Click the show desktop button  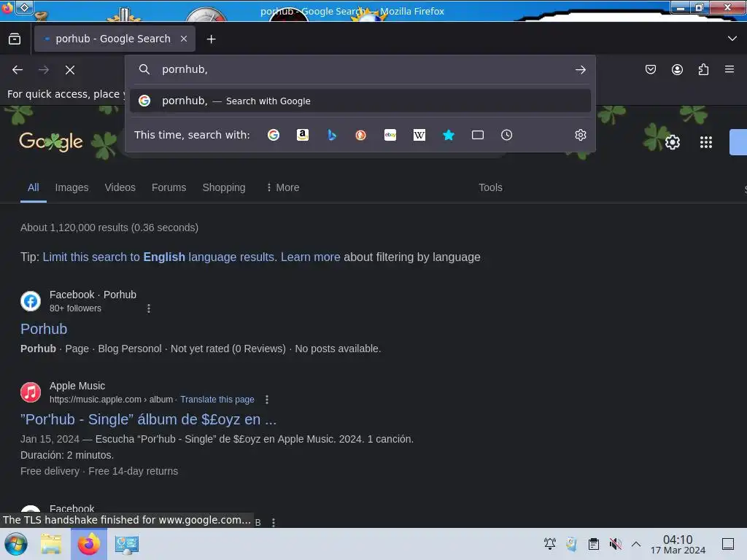[x=728, y=544]
